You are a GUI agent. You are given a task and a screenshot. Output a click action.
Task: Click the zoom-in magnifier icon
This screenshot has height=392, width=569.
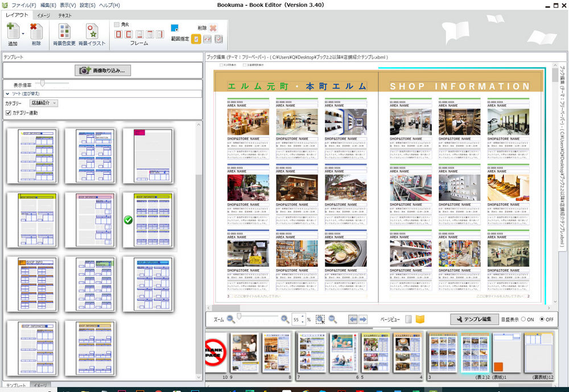284,319
